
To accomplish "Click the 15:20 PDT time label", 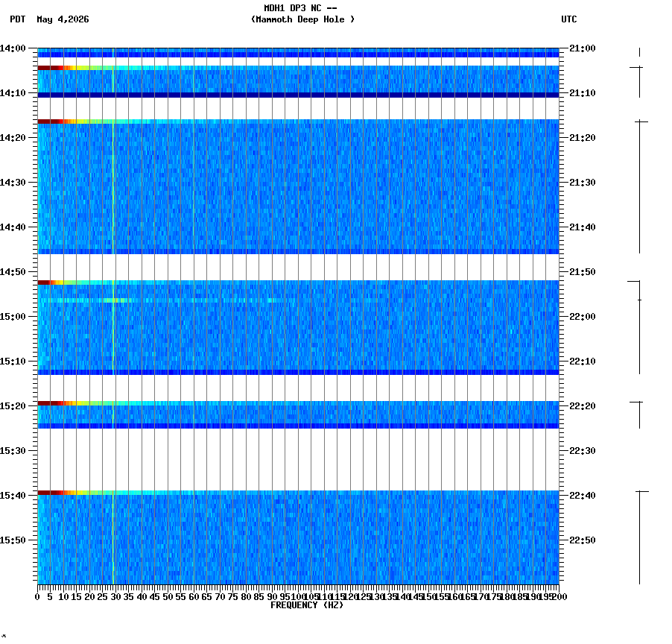I will 13,406.
